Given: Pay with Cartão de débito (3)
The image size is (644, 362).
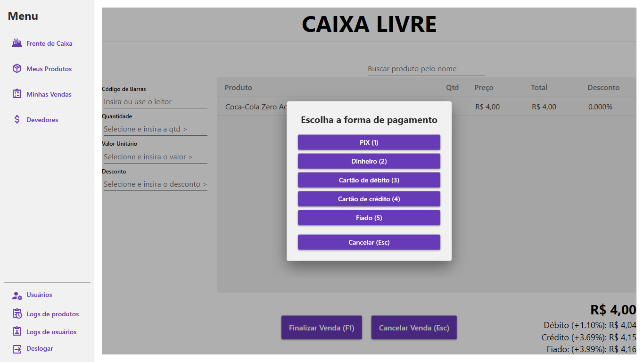Looking at the screenshot, I should pos(369,180).
